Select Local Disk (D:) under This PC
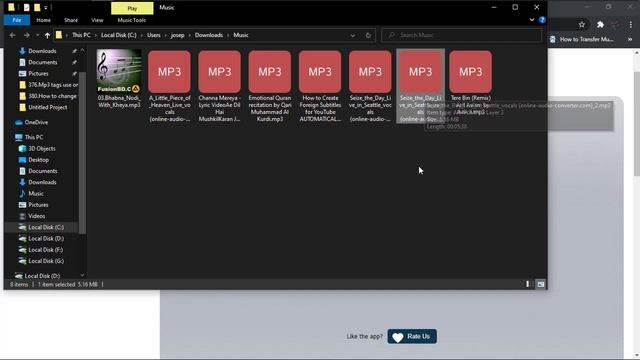The width and height of the screenshot is (640, 360). click(x=42, y=238)
